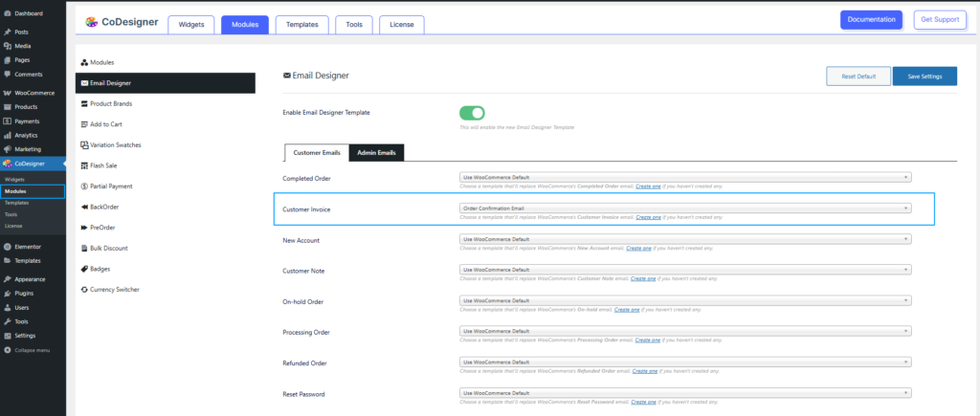
Task: Click the Elementor icon in sidebar
Action: tap(7, 247)
